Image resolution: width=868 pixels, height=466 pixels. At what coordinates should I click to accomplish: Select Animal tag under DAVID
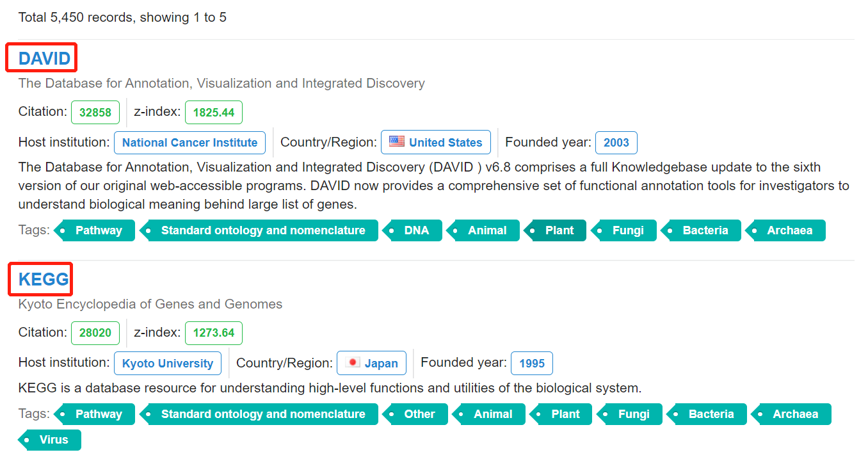(x=483, y=230)
